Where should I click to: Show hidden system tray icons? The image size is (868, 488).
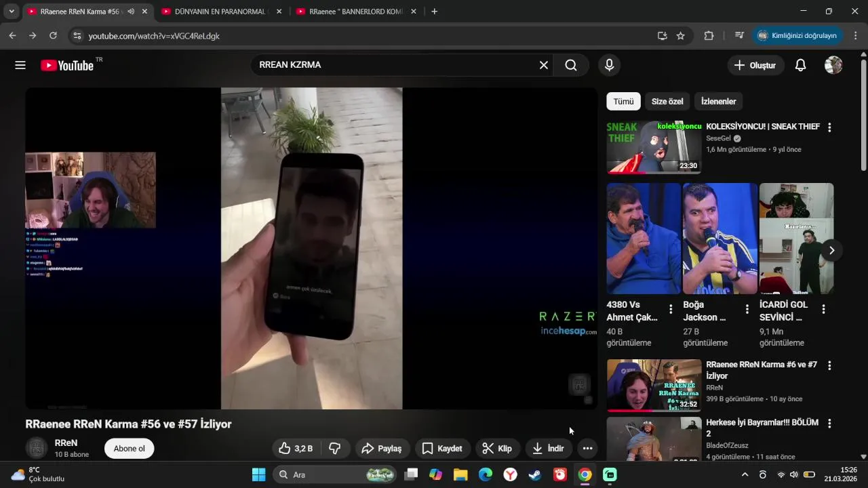point(745,474)
